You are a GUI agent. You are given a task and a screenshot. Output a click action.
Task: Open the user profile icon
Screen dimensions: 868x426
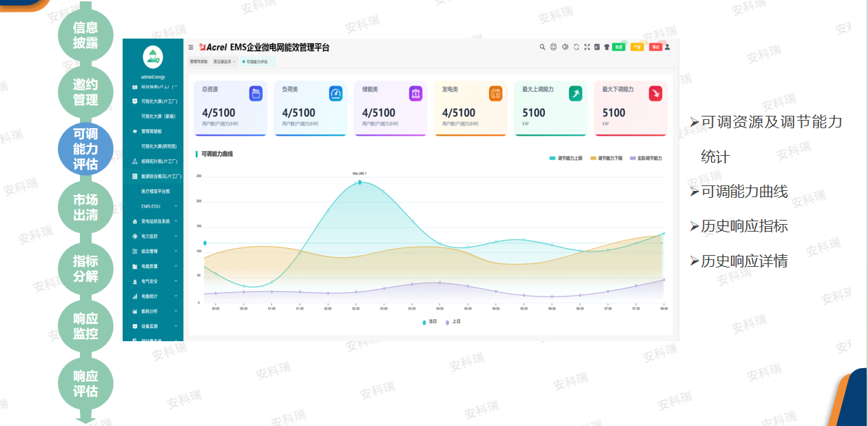667,47
